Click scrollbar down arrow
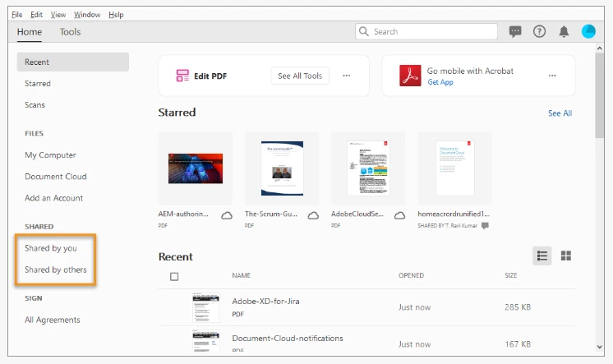The width and height of the screenshot is (613, 364). point(599,347)
